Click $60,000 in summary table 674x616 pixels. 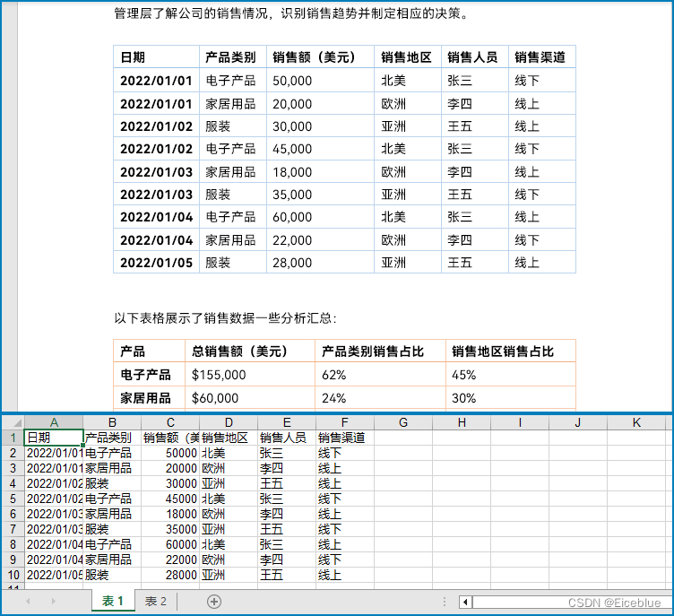pyautogui.click(x=215, y=398)
